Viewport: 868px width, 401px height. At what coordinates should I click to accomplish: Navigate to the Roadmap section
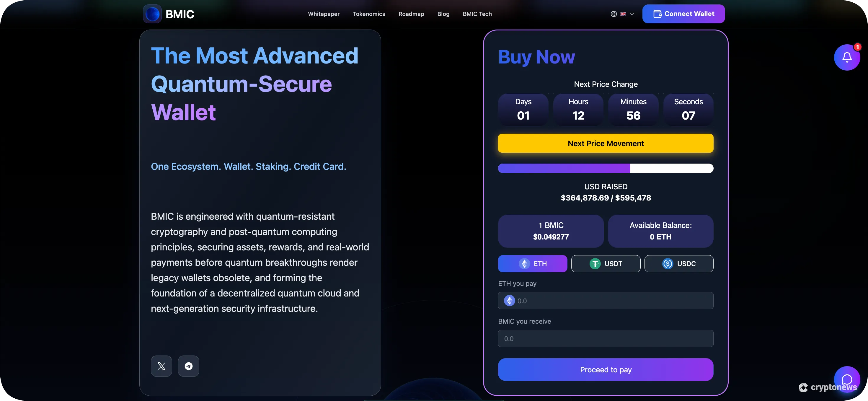(411, 14)
